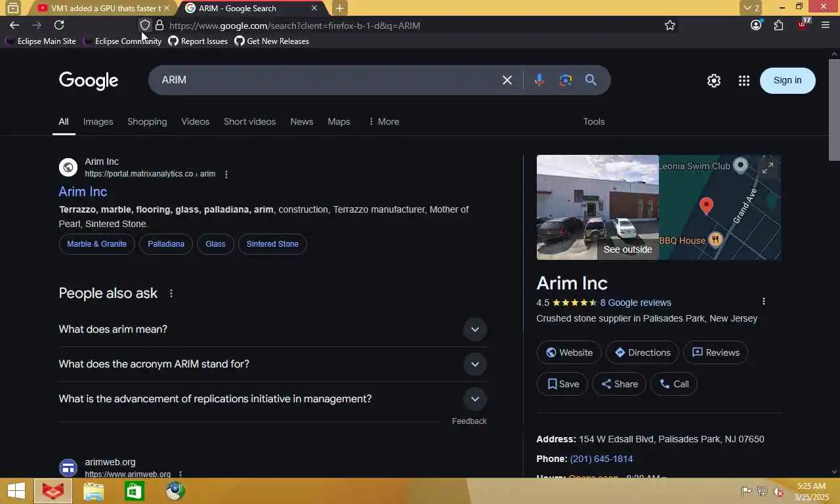This screenshot has height=504, width=840.
Task: Open a new browser tab
Action: click(339, 9)
